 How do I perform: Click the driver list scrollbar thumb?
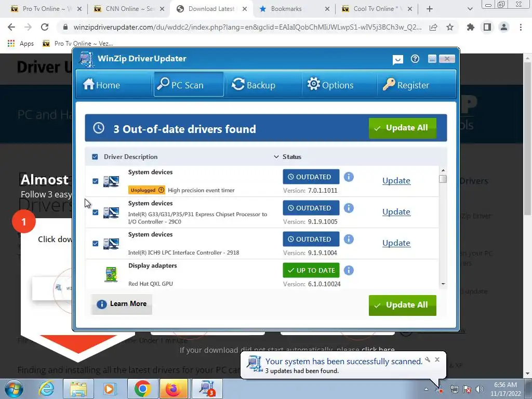[x=443, y=179]
